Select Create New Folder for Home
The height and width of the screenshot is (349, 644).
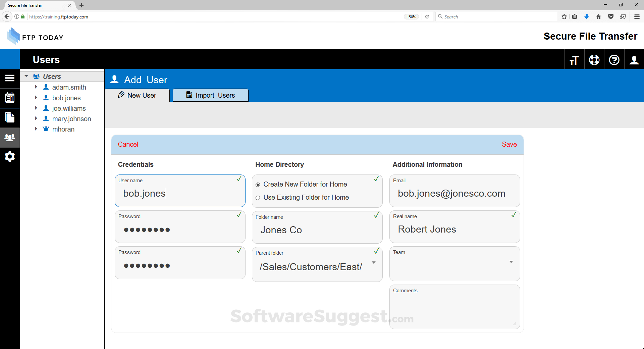258,185
